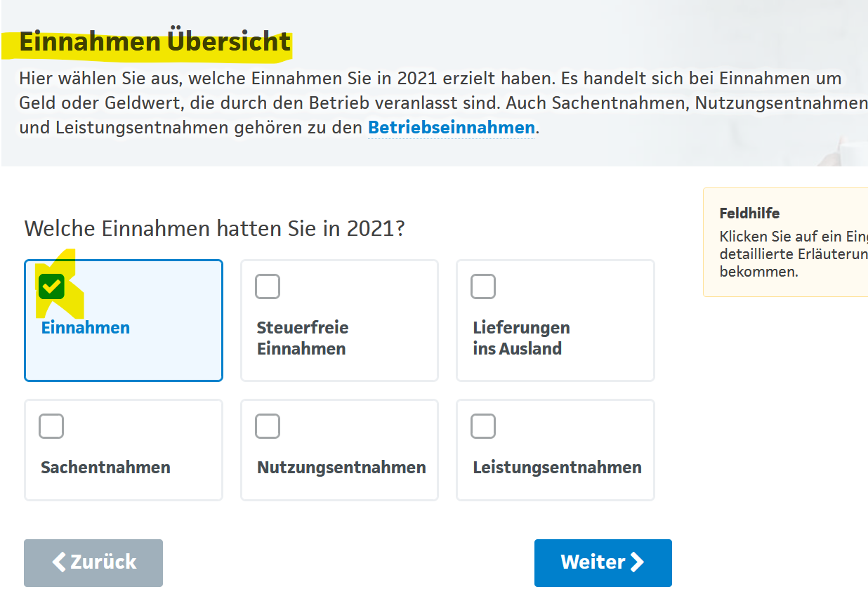This screenshot has height=601, width=868.
Task: Open the Betriebseinnahmen link
Action: tap(451, 128)
